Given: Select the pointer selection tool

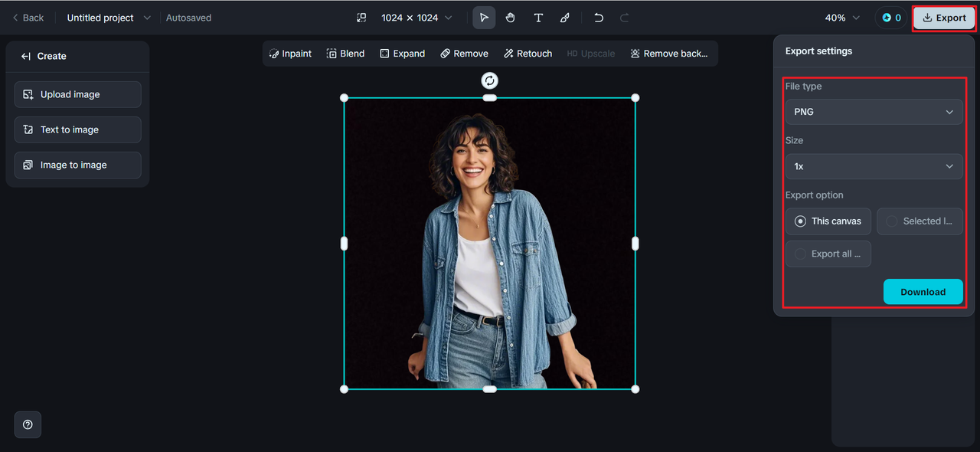Looking at the screenshot, I should (x=484, y=18).
